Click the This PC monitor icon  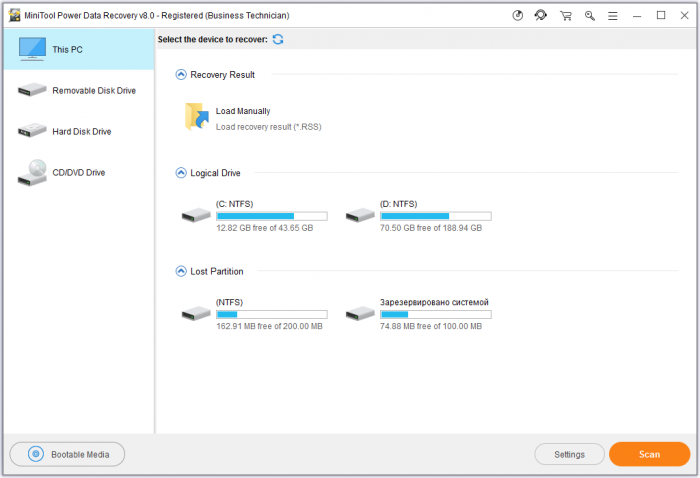click(32, 49)
